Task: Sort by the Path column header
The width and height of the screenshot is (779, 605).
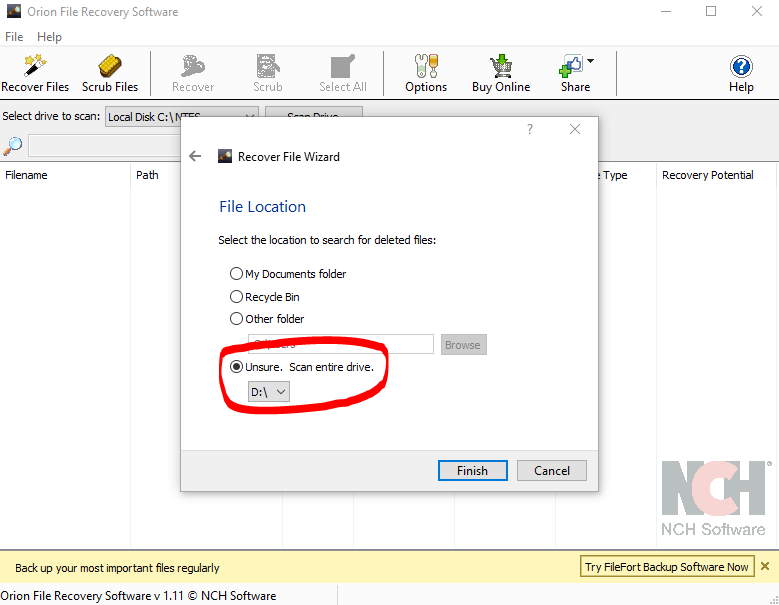Action: coord(156,175)
